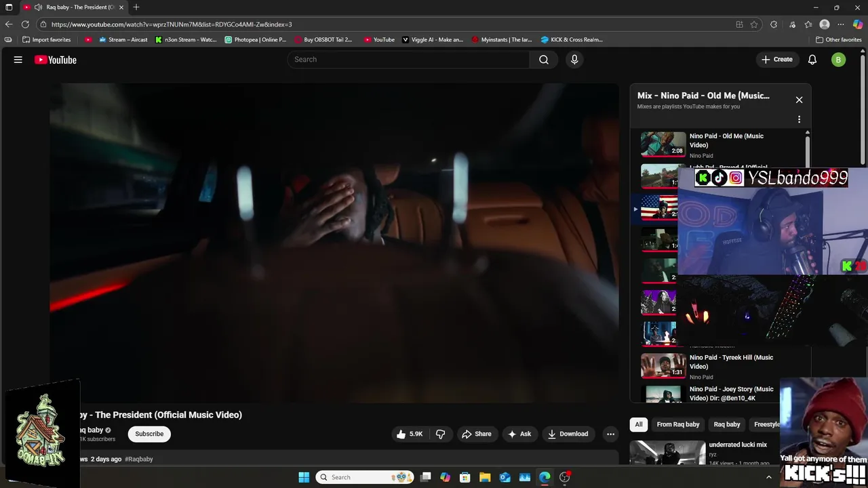
Task: Open Myinstants bookmark
Action: (502, 39)
